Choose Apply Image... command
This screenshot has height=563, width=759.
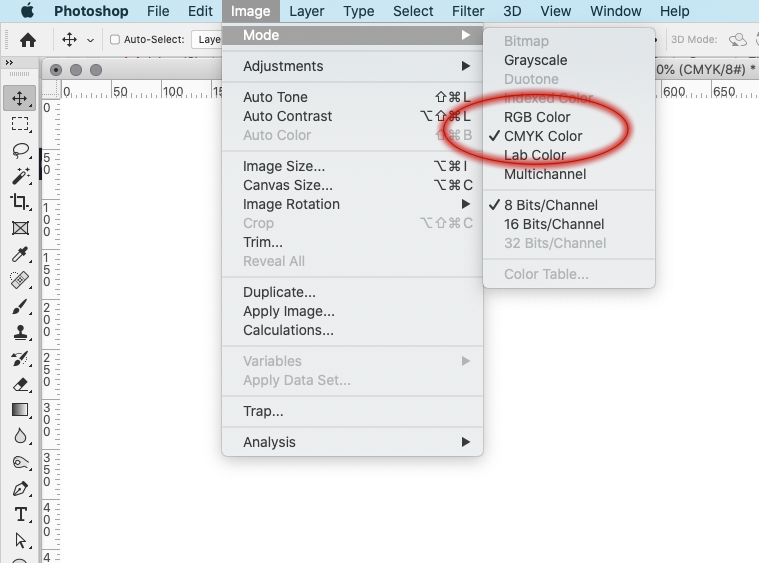click(352, 311)
